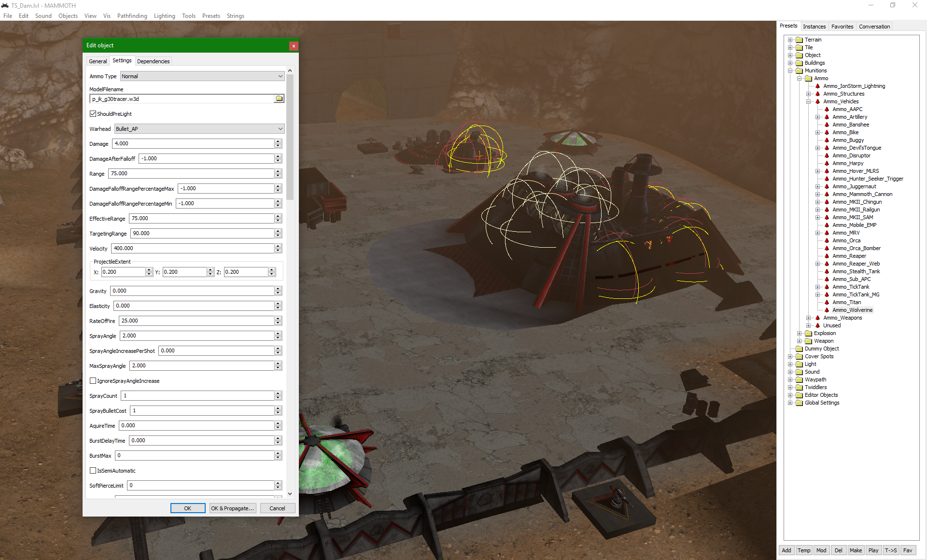
Task: Click the folder browse icon beside ModelFilename
Action: (x=279, y=98)
